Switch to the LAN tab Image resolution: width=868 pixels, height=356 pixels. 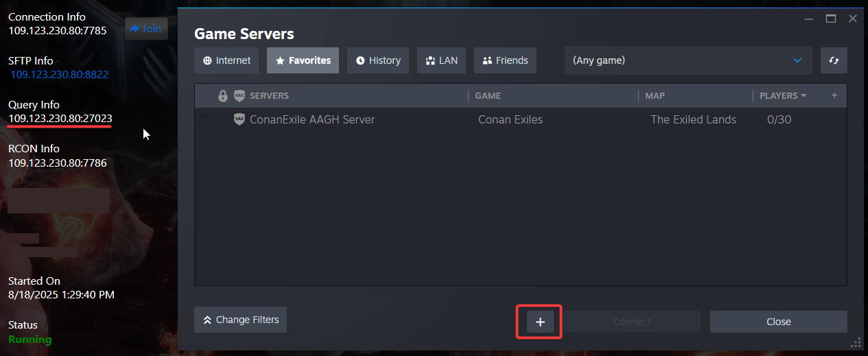click(441, 60)
